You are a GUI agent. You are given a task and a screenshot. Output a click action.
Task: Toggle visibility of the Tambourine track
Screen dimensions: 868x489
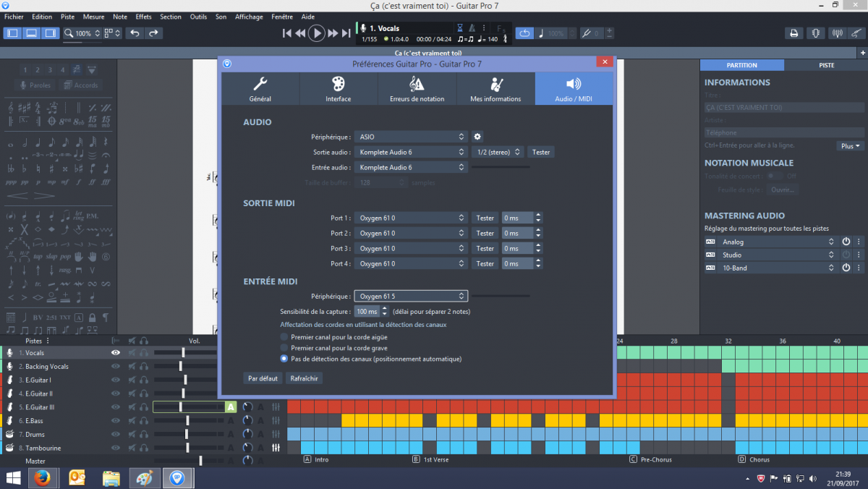coord(115,448)
